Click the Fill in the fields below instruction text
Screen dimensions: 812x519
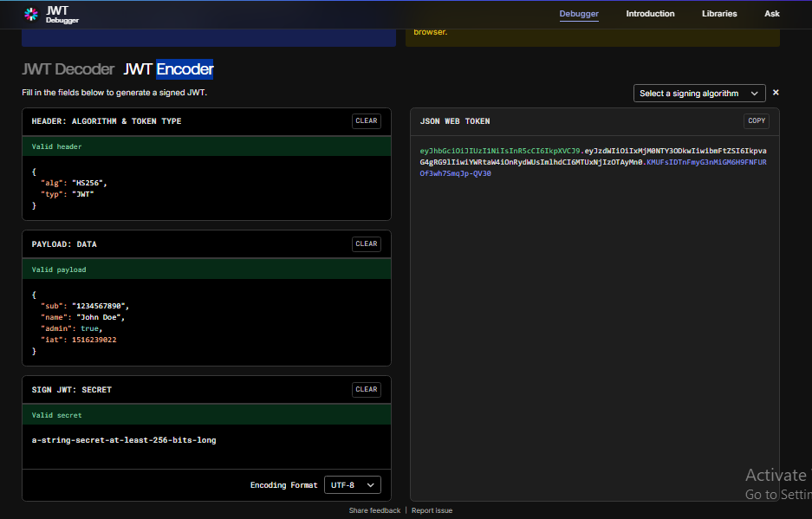coord(114,93)
